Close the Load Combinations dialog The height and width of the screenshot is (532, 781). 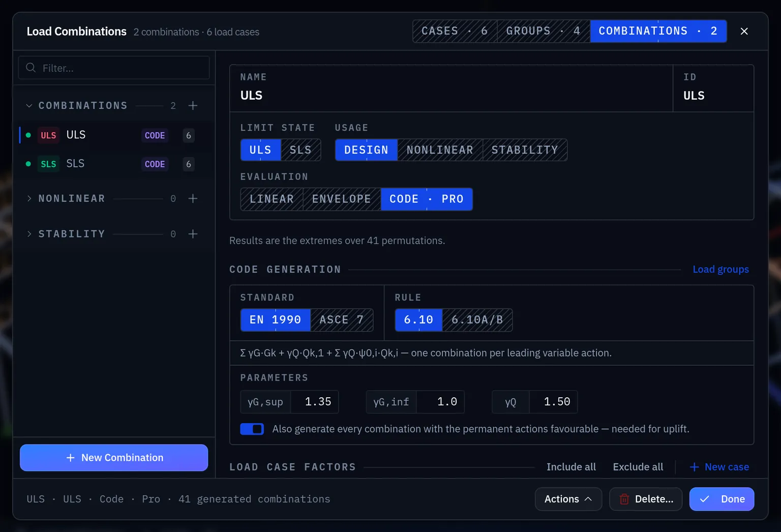pos(744,31)
